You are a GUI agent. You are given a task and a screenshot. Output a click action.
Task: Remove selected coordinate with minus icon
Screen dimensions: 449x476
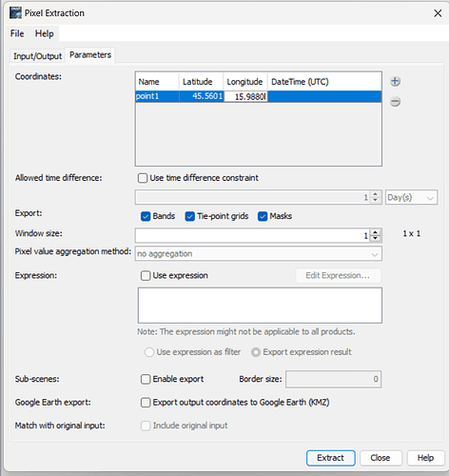click(395, 102)
